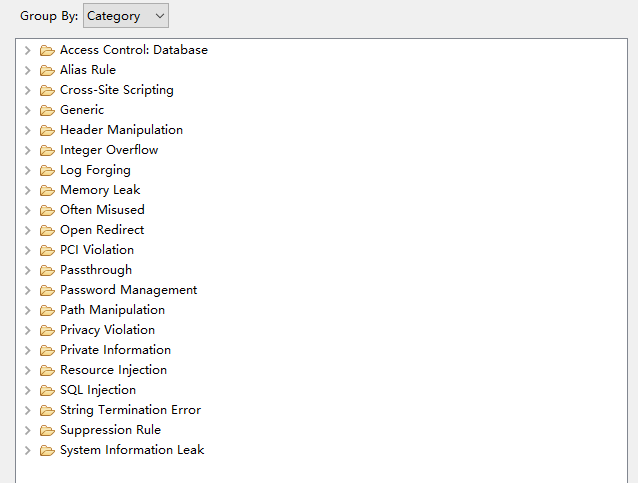Expand the Suppression Rule node
This screenshot has height=483, width=638.
tap(28, 431)
